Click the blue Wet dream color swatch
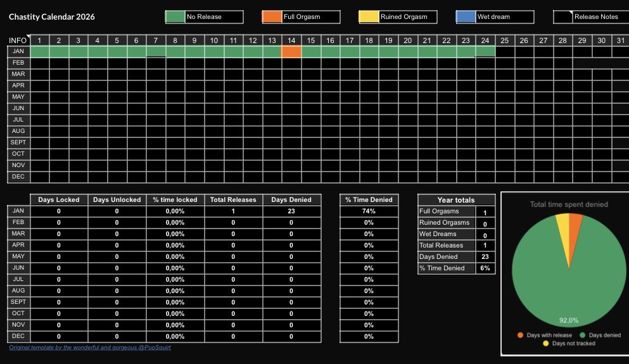 pyautogui.click(x=466, y=17)
